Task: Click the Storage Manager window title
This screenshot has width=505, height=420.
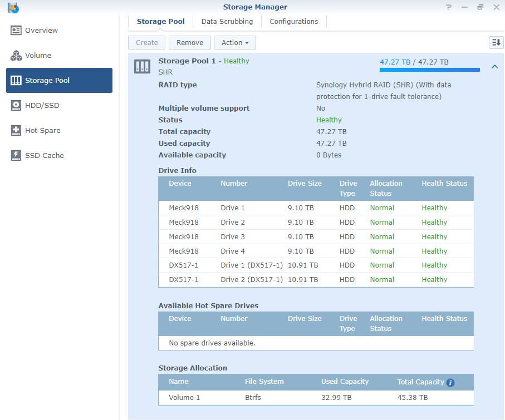Action: click(x=255, y=7)
